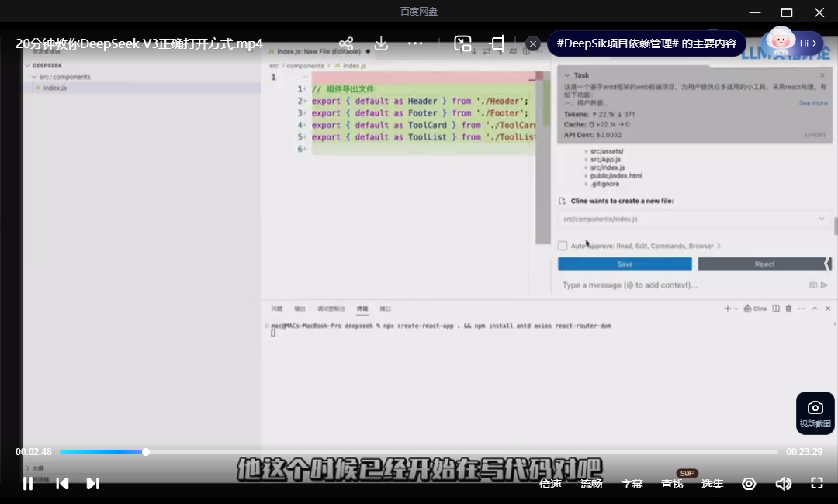Skip to the next video
838x504 pixels.
click(x=92, y=484)
